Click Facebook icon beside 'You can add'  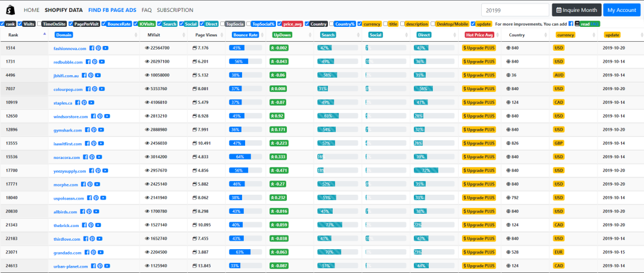pyautogui.click(x=571, y=24)
